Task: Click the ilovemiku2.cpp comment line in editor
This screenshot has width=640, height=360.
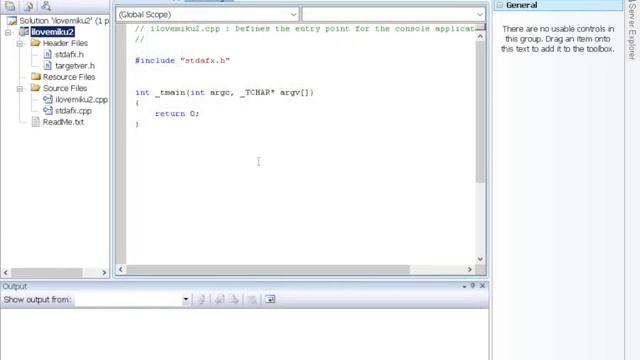Action: coord(304,29)
